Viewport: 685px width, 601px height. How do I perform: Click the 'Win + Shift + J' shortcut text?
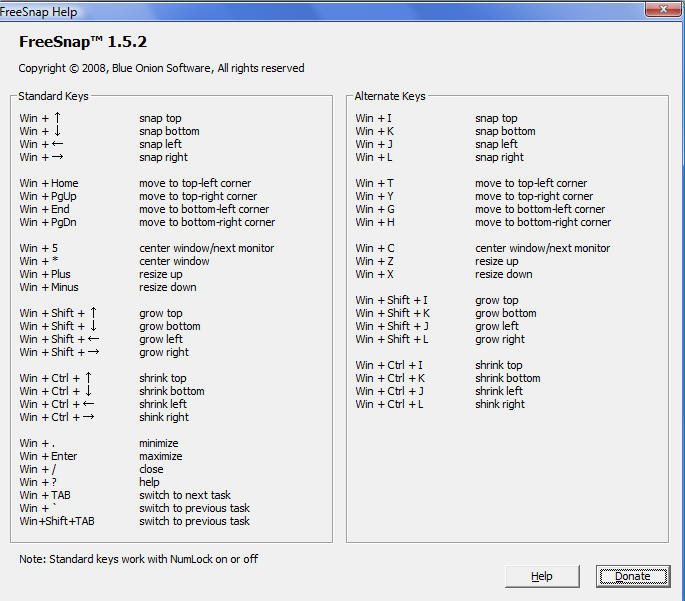pyautogui.click(x=392, y=326)
